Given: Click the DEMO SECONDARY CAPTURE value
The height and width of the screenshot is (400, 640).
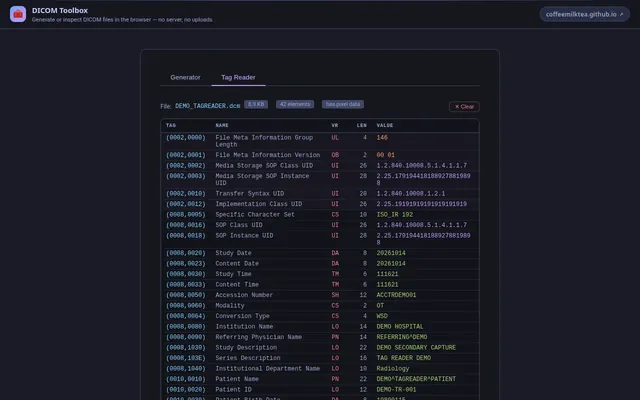Looking at the screenshot, I should click(x=416, y=348).
